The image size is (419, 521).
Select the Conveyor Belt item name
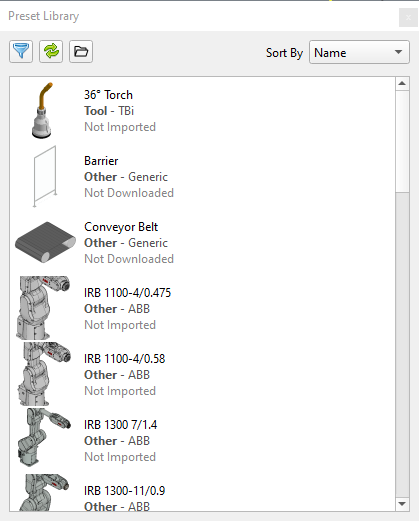[x=121, y=227]
